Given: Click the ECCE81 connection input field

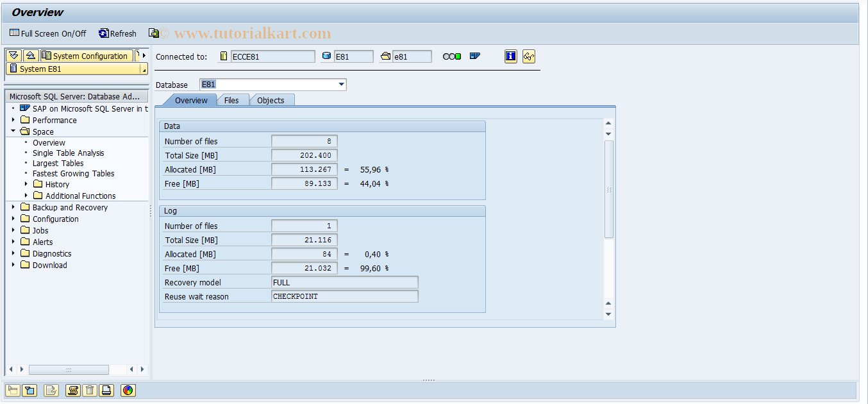Looking at the screenshot, I should (x=272, y=56).
